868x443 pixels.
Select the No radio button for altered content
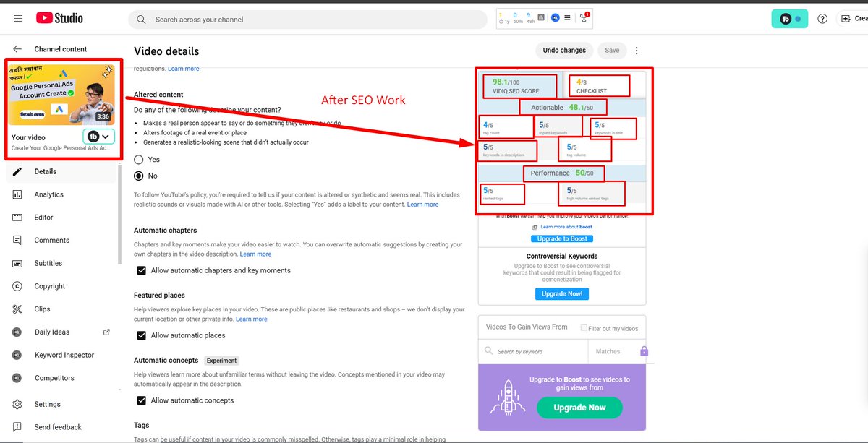(x=139, y=176)
